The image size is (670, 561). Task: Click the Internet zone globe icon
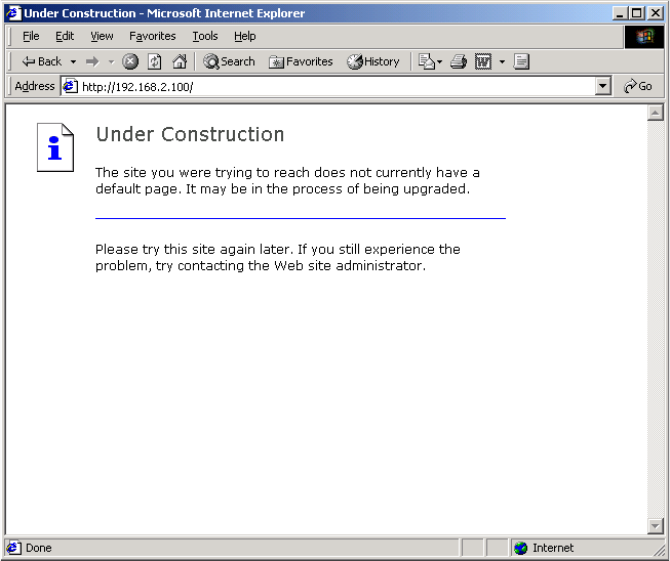click(521, 548)
